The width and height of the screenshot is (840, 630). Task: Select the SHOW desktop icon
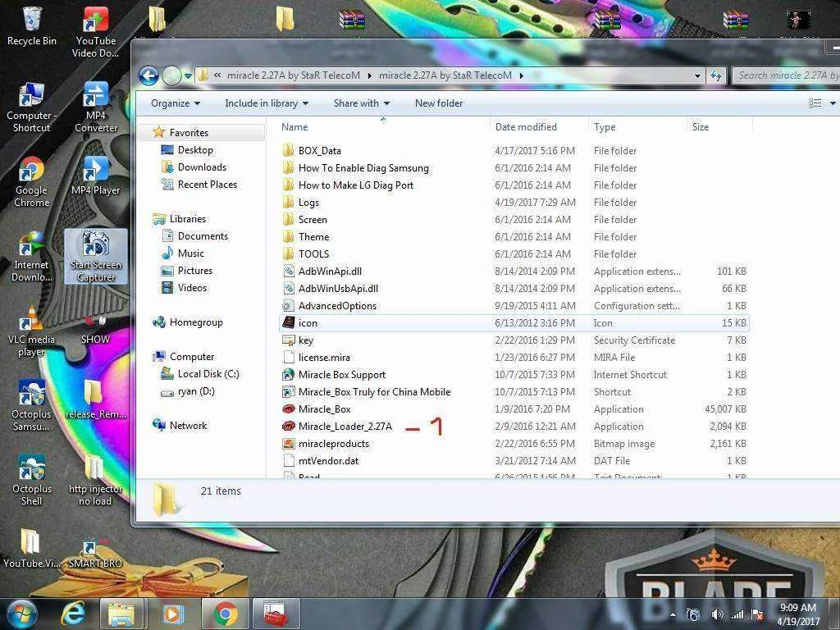point(96,328)
